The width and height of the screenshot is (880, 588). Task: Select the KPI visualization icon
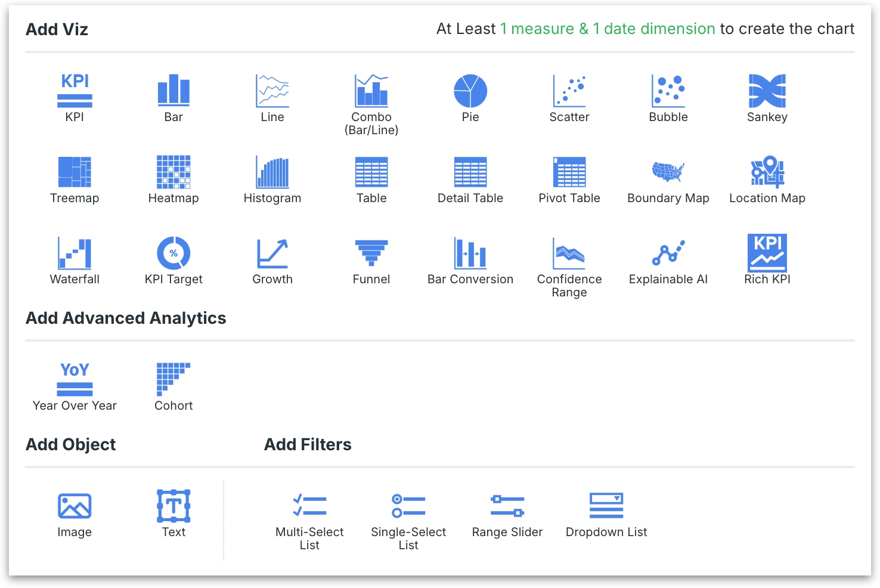[x=75, y=91]
